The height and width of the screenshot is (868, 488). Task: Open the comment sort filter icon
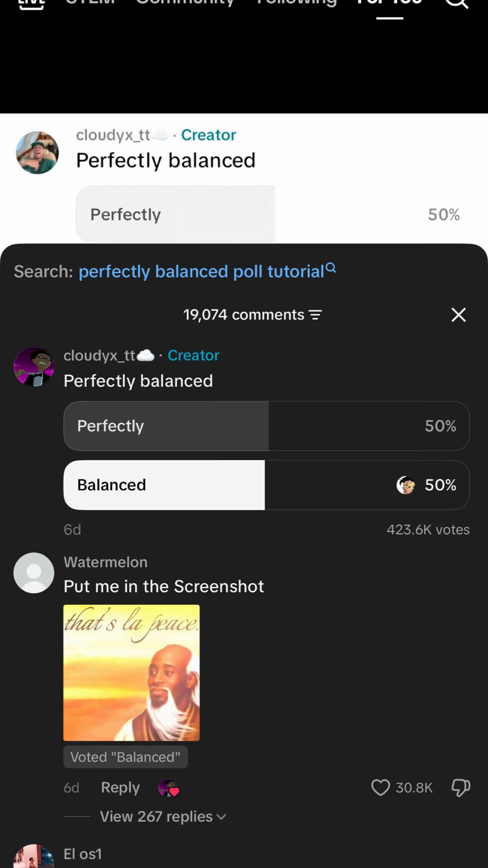click(x=316, y=315)
